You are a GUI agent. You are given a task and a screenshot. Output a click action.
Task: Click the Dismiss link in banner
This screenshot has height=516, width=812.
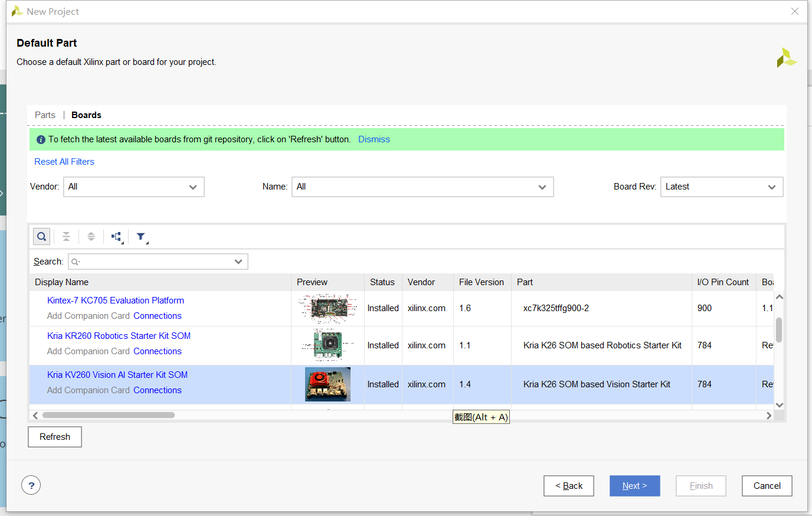pyautogui.click(x=374, y=139)
